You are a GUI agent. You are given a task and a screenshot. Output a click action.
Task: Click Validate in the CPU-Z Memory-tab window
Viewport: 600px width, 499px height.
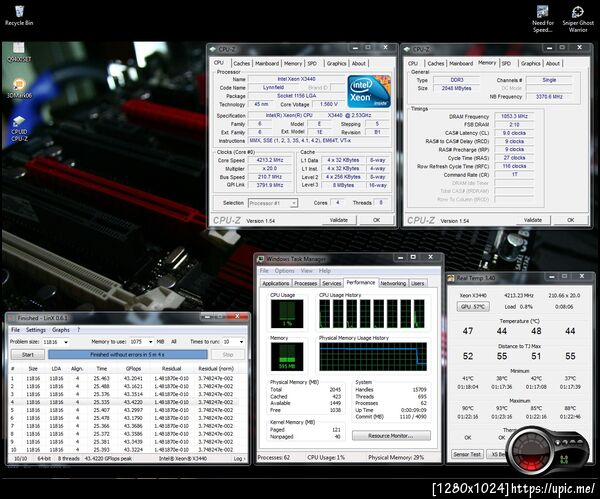[533, 220]
